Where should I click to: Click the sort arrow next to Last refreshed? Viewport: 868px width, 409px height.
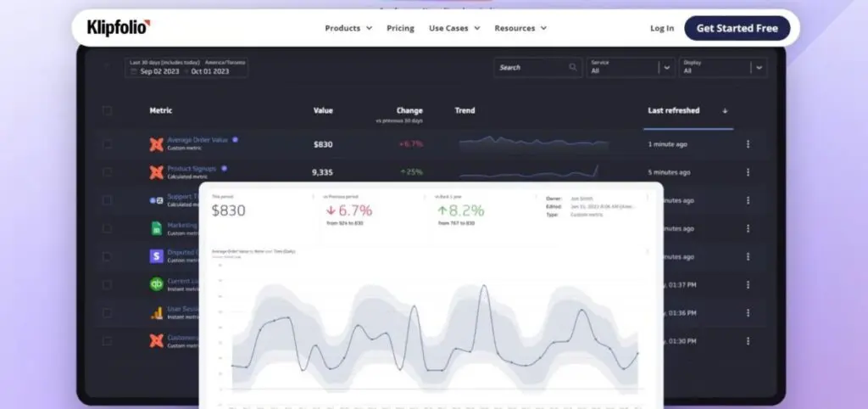coord(725,111)
